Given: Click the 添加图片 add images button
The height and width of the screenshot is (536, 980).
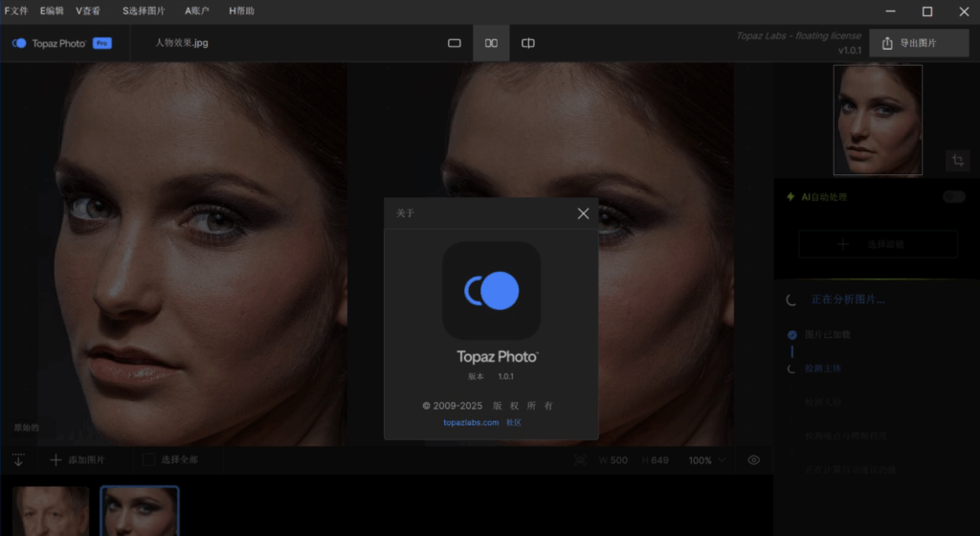Looking at the screenshot, I should [78, 459].
